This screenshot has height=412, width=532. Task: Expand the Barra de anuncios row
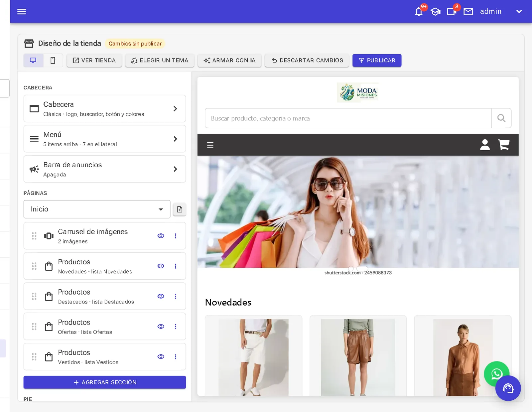point(105,169)
